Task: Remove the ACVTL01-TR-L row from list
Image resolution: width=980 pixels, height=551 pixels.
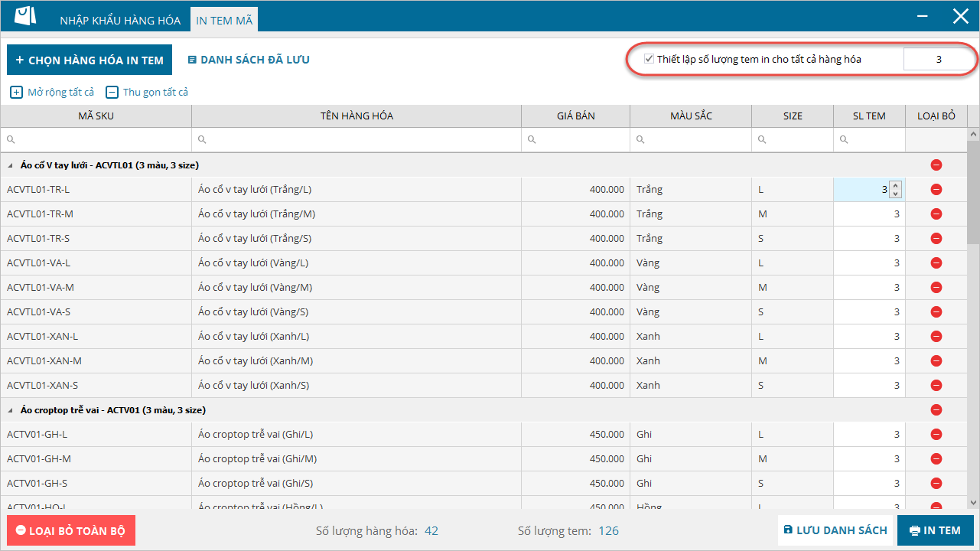Action: pyautogui.click(x=936, y=190)
